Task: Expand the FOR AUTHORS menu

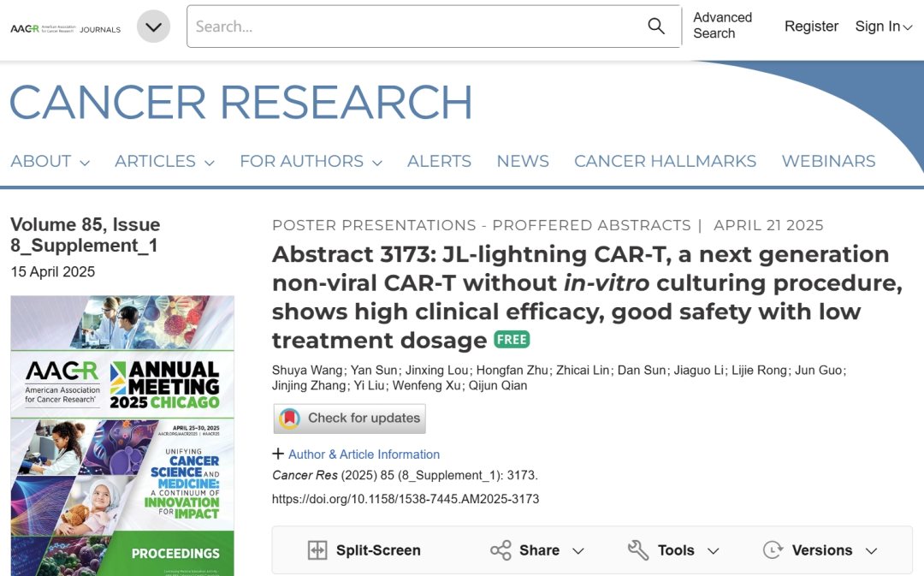Action: tap(311, 161)
